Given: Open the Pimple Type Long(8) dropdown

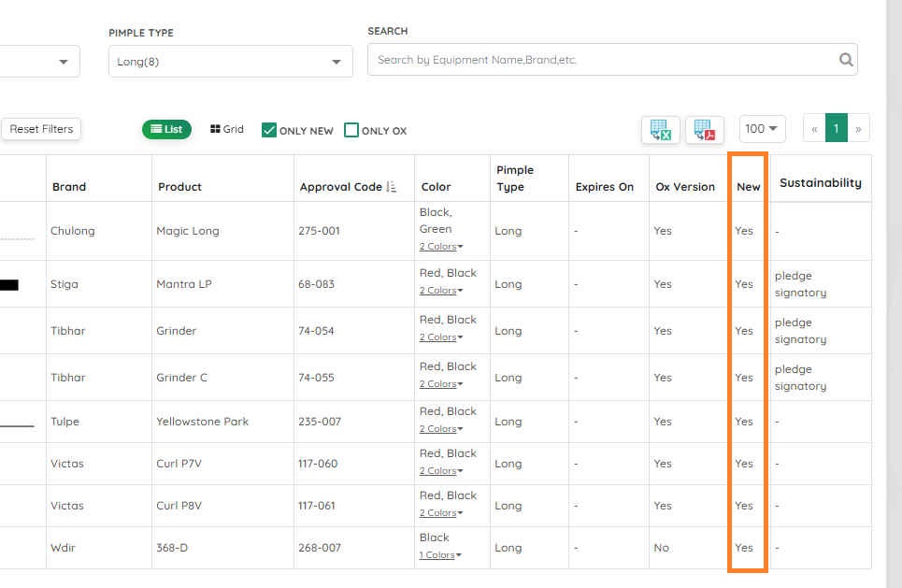Looking at the screenshot, I should (x=231, y=62).
